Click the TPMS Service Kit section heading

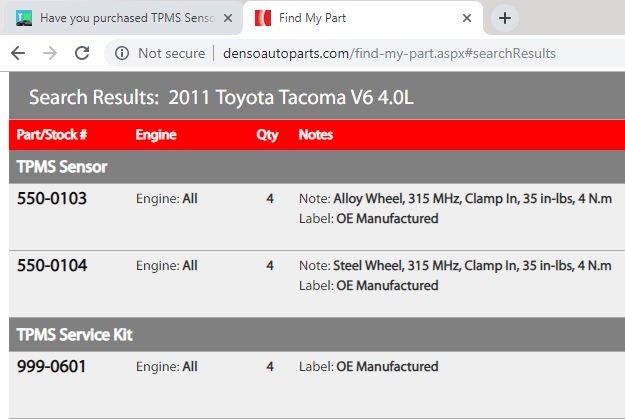point(75,334)
